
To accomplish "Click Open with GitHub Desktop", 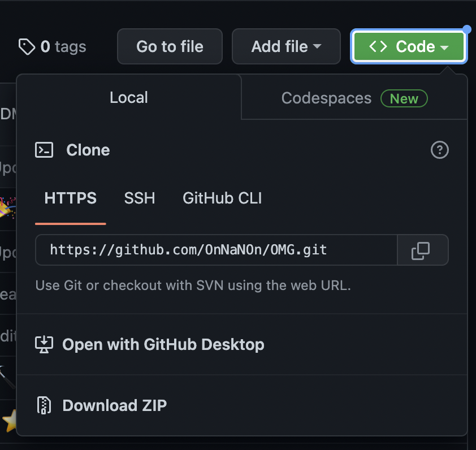I will point(242,345).
